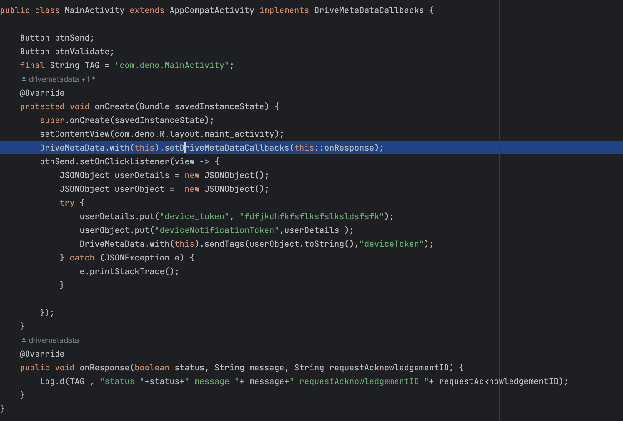Click the "fdfjkdhfkfsflksfslksldsfsfk" token string
This screenshot has width=623, height=421.
[312, 216]
